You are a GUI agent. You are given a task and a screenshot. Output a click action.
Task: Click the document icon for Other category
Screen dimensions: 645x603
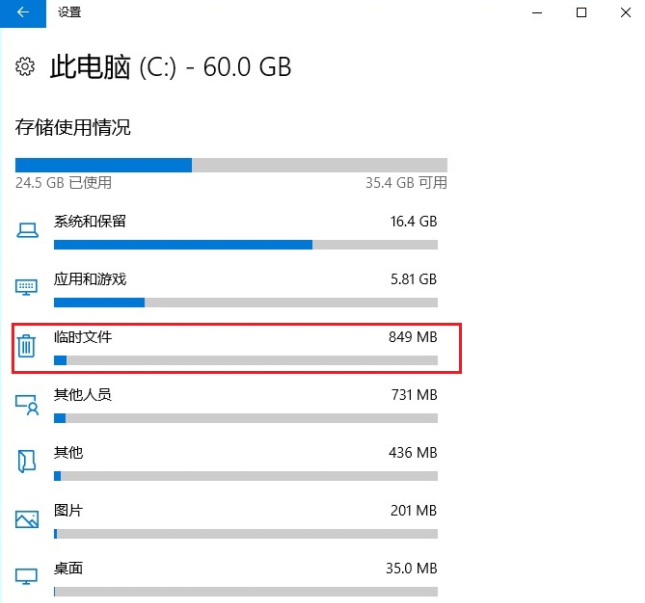[x=27, y=461]
